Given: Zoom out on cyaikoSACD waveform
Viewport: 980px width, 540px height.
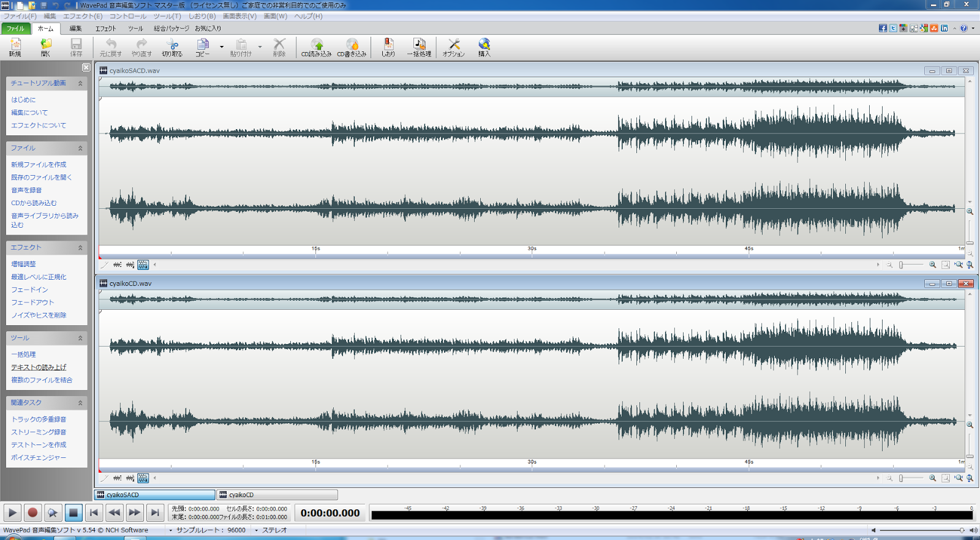Looking at the screenshot, I should point(889,265).
